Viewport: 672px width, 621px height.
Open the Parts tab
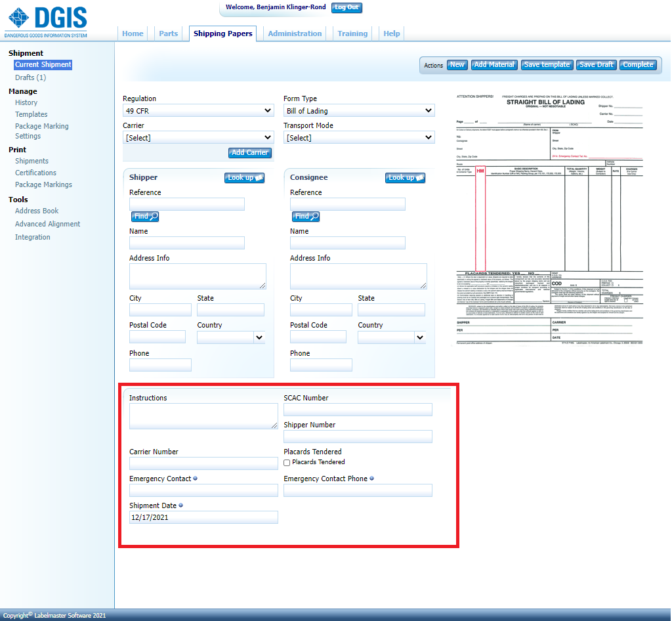(x=168, y=33)
